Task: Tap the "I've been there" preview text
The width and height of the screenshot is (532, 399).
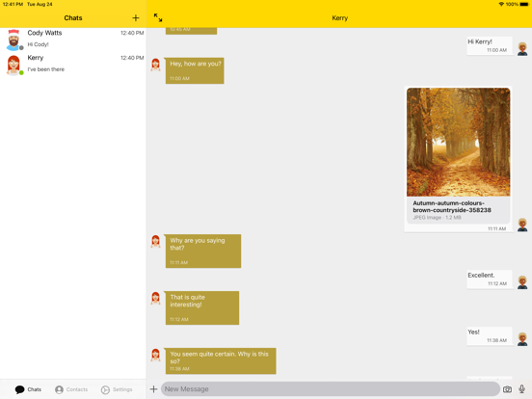Action: 46,69
